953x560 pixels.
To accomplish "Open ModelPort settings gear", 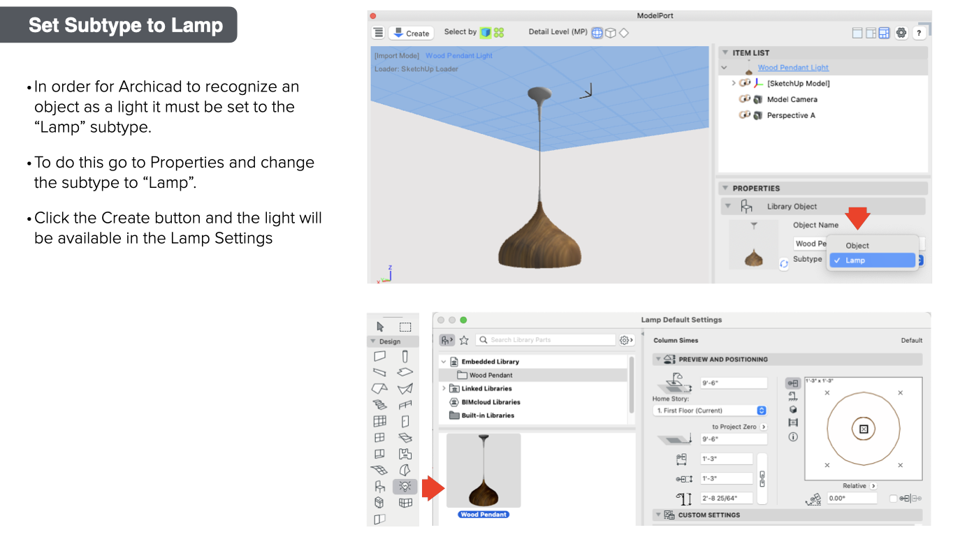I will coord(901,33).
